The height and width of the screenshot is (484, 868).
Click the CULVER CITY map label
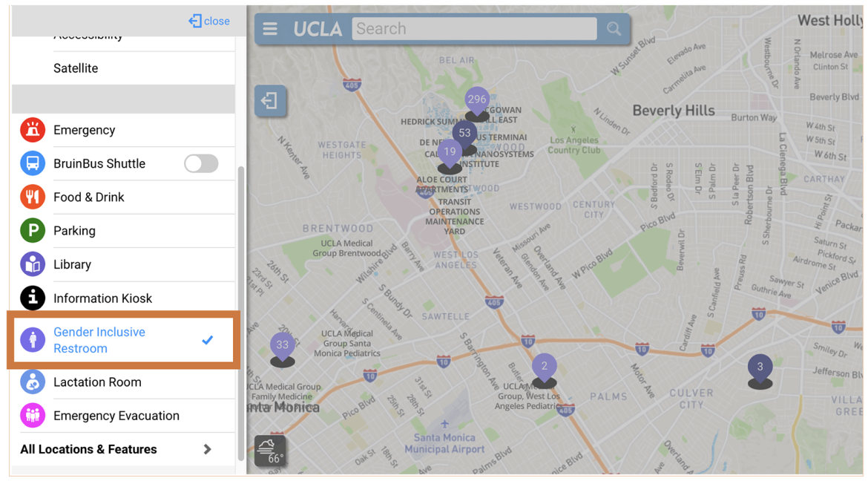(x=691, y=399)
